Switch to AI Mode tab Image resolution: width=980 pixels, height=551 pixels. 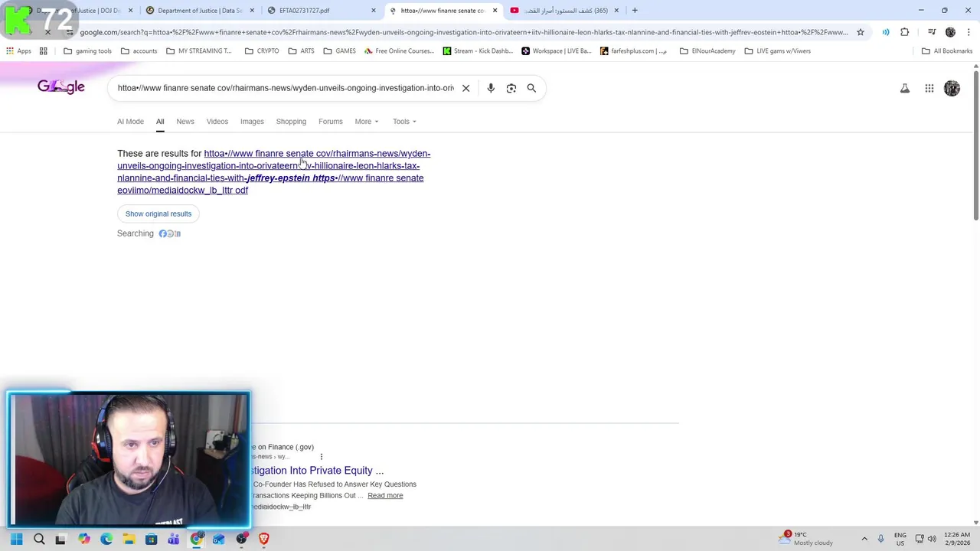130,122
